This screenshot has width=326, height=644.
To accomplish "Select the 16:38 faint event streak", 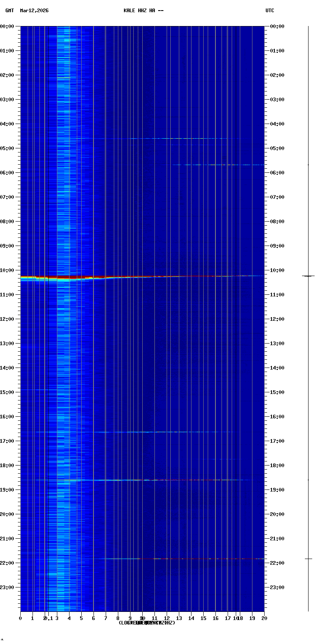I will 163,432.
